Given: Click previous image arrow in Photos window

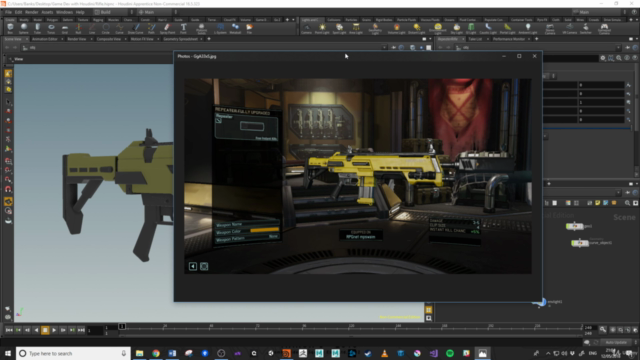Looking at the screenshot, I should coord(193,267).
